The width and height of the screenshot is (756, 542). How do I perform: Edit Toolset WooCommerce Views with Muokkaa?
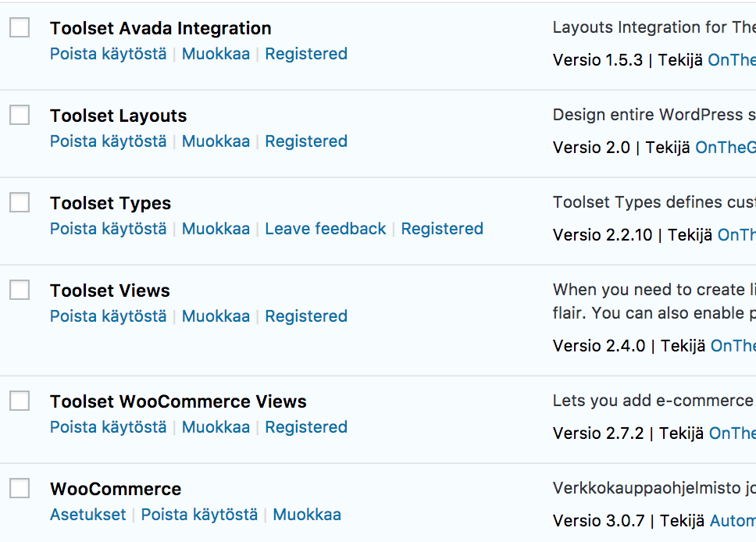pyautogui.click(x=216, y=427)
